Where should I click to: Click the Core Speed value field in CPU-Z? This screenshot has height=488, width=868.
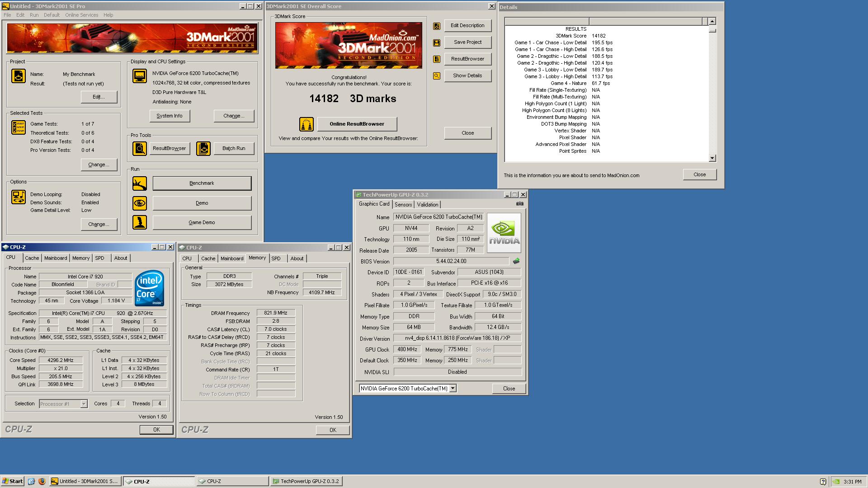coord(61,361)
